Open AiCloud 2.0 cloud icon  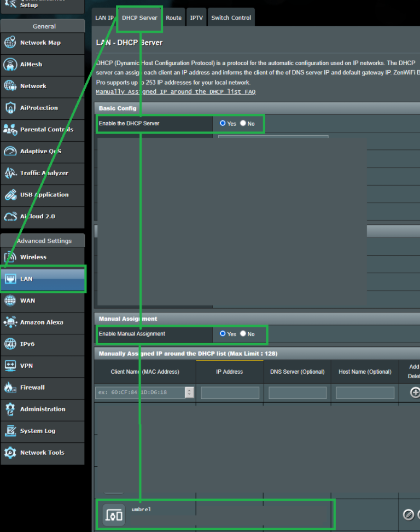point(10,216)
